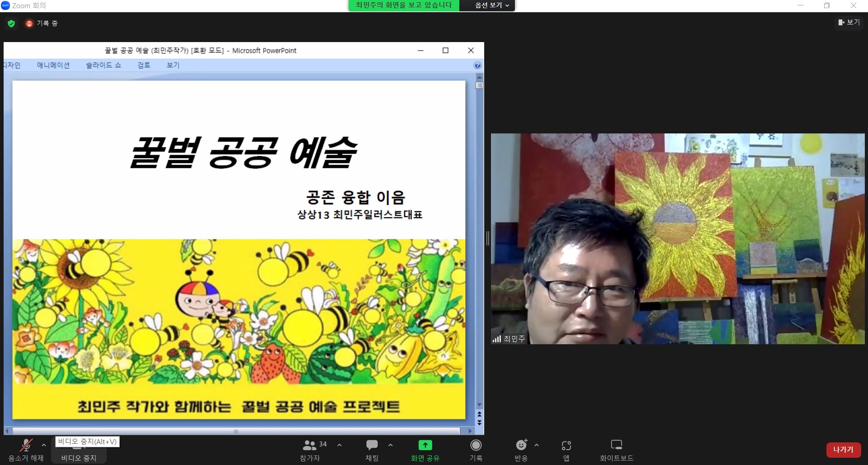The width and height of the screenshot is (868, 465).
Task: Select the footer text 꿀벌 공공 예술 프로젝트
Action: [321, 406]
